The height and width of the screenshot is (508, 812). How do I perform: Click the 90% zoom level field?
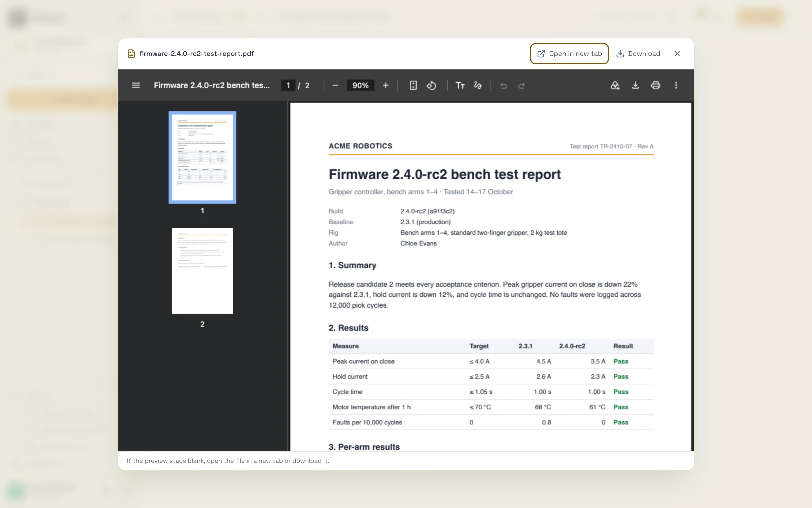360,85
